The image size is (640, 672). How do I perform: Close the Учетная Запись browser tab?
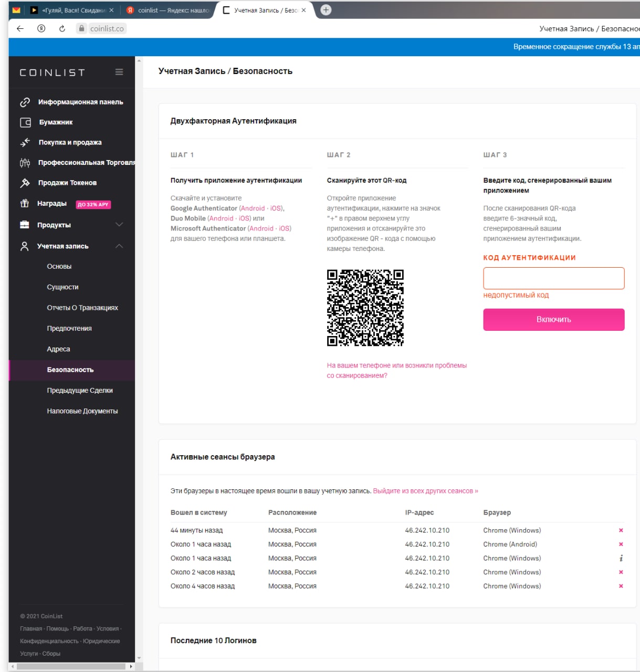coord(303,10)
